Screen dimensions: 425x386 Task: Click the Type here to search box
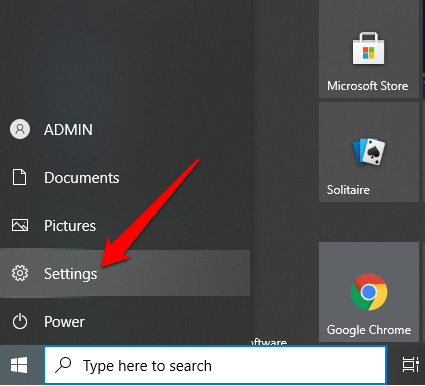coord(215,365)
